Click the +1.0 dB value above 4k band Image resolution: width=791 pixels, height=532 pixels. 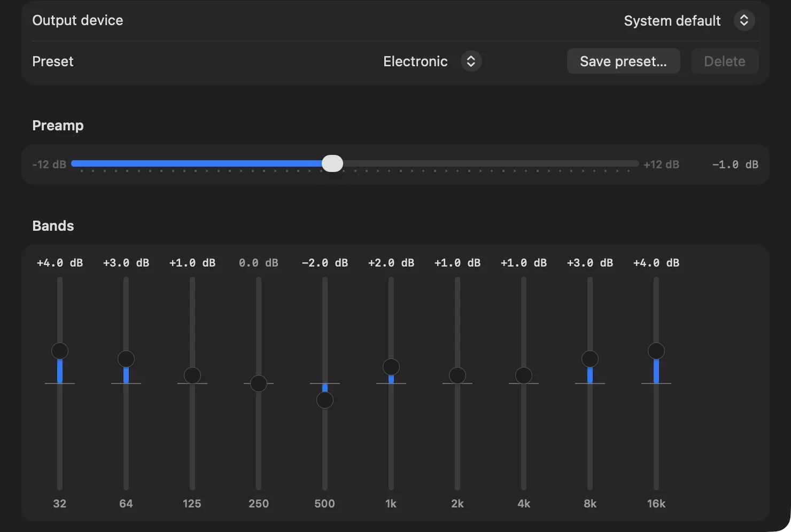[x=524, y=263]
